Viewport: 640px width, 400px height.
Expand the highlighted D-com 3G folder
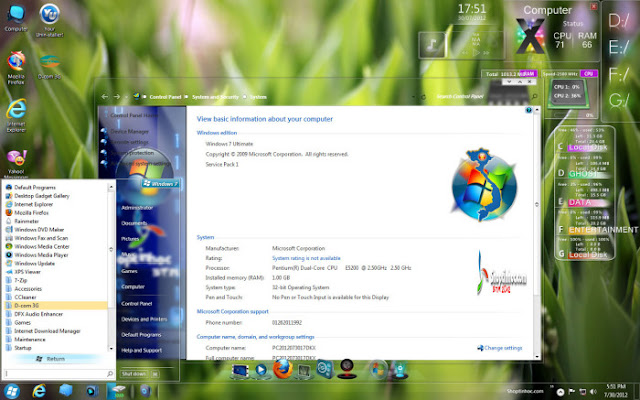(56, 305)
